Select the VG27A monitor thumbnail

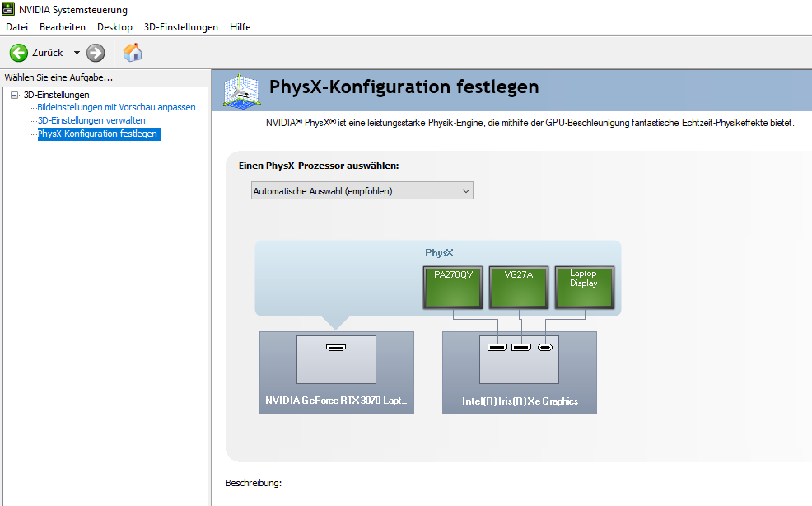(519, 288)
